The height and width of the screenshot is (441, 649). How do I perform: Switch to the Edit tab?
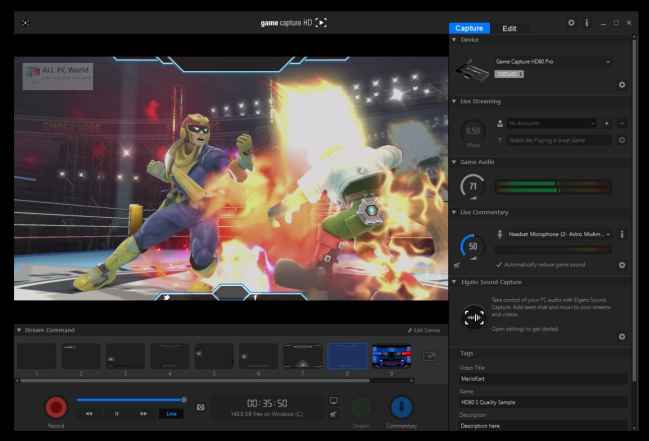coord(509,29)
